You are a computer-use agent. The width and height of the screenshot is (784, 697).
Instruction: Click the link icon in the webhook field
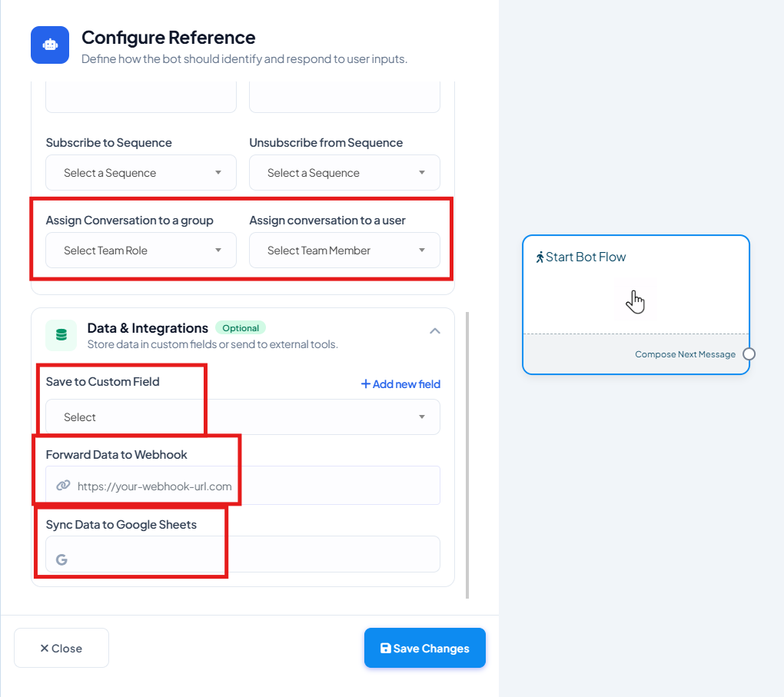[63, 486]
